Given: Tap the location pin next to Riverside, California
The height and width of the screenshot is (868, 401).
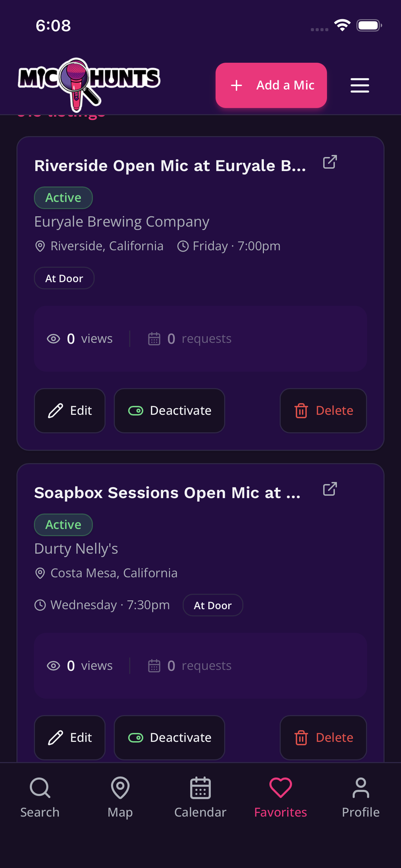Looking at the screenshot, I should pos(40,246).
